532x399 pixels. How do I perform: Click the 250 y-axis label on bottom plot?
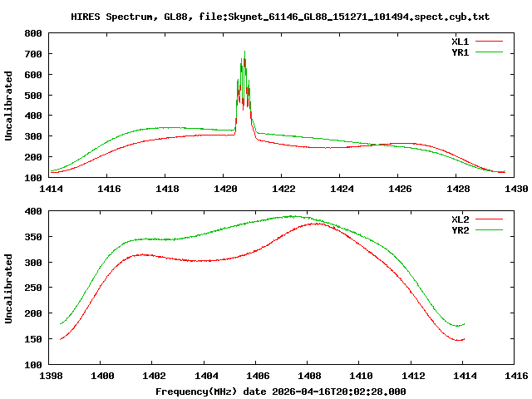click(x=33, y=288)
